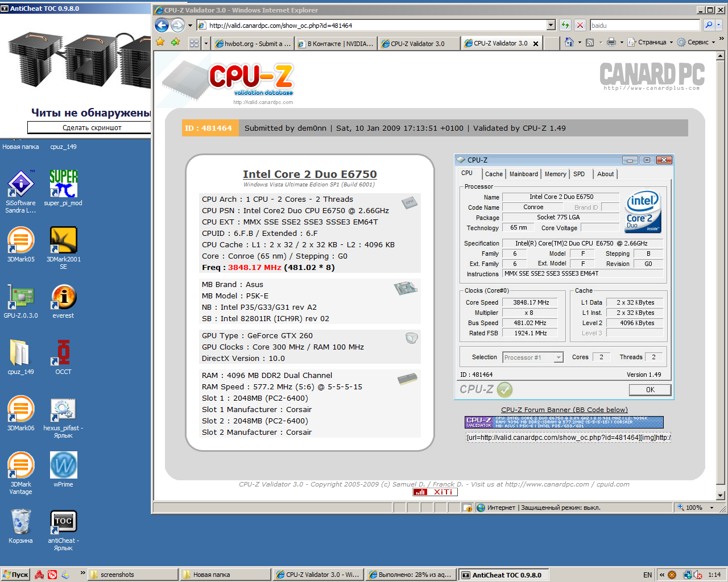Open the zoom level dropdown arrow
The width and height of the screenshot is (728, 582).
pos(712,508)
